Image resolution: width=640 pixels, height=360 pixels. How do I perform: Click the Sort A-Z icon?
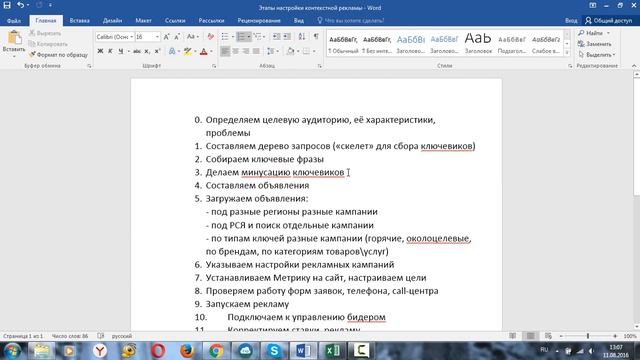click(x=302, y=37)
